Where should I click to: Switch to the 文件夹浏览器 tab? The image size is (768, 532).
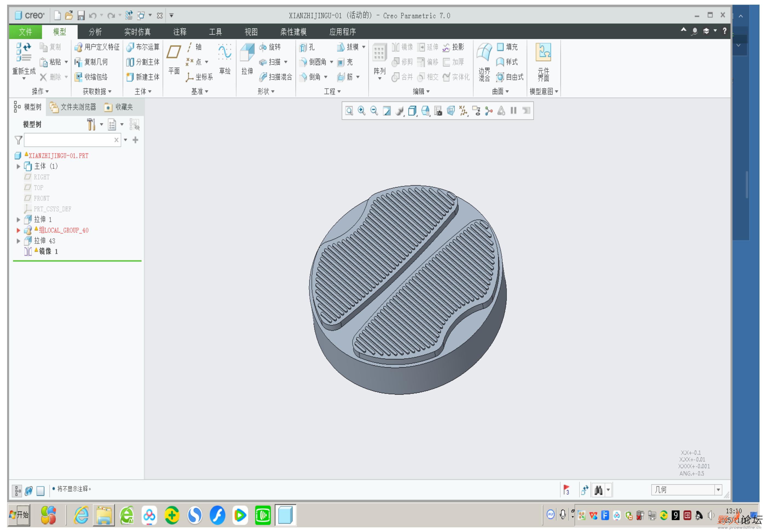(x=73, y=107)
